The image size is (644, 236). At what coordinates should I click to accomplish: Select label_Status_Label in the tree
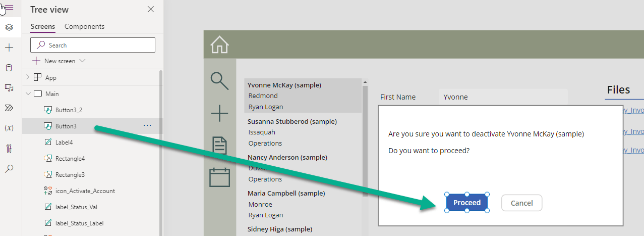click(80, 223)
